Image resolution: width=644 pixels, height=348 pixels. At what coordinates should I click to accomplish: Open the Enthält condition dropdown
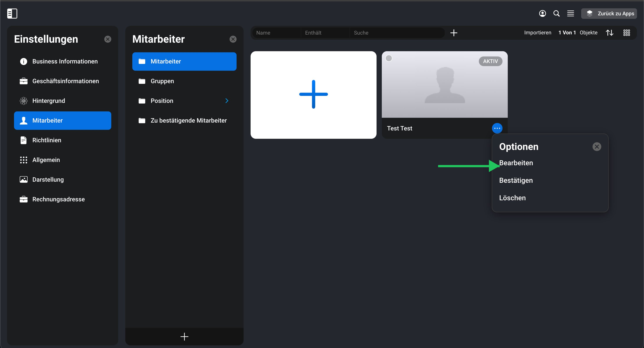click(x=325, y=33)
